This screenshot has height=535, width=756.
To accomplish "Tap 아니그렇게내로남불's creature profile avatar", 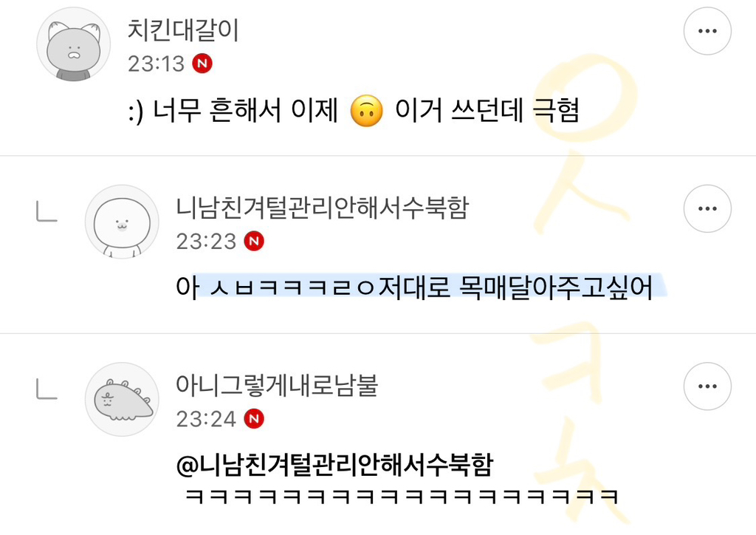I will point(122,400).
